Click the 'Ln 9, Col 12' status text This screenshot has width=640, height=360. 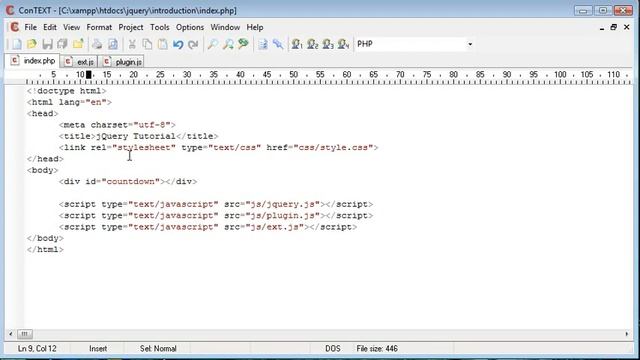click(37, 349)
